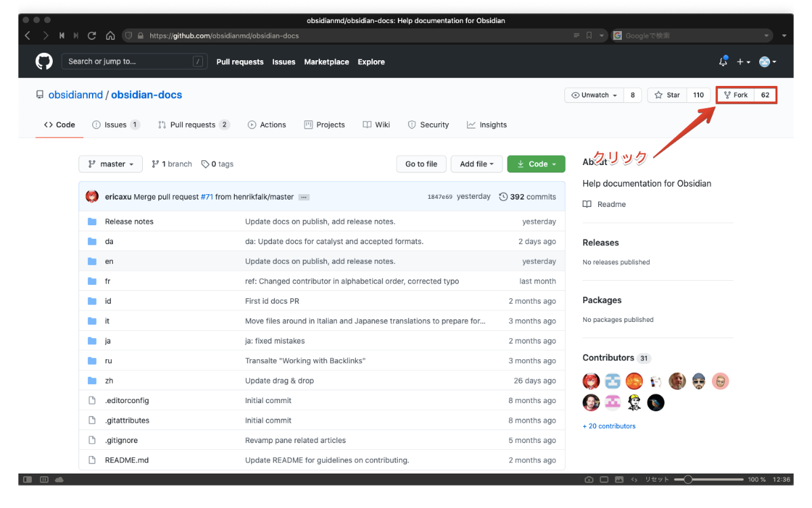Open the .gitignore file
This screenshot has height=508, width=812.
click(x=121, y=440)
